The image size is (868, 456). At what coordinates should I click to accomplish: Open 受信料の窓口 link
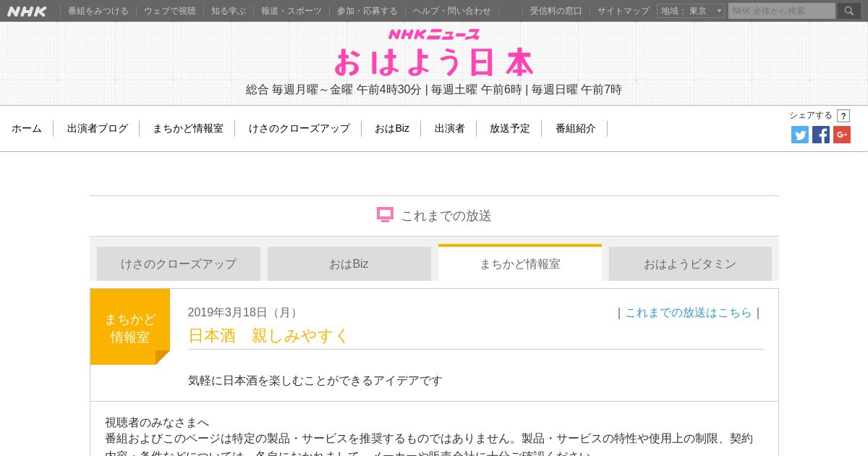556,11
